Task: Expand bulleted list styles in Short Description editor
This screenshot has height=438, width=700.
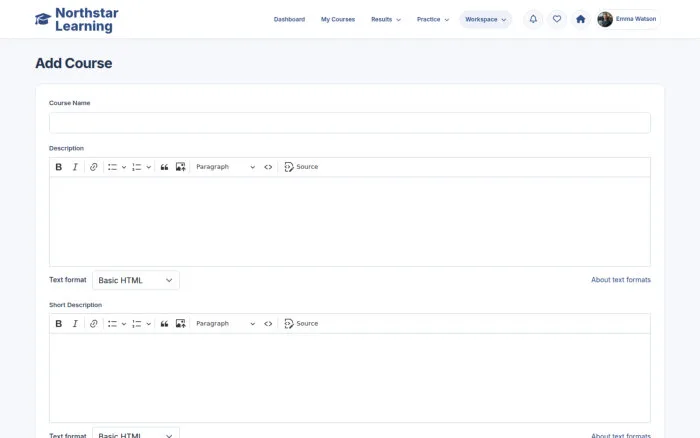Action: 124,324
